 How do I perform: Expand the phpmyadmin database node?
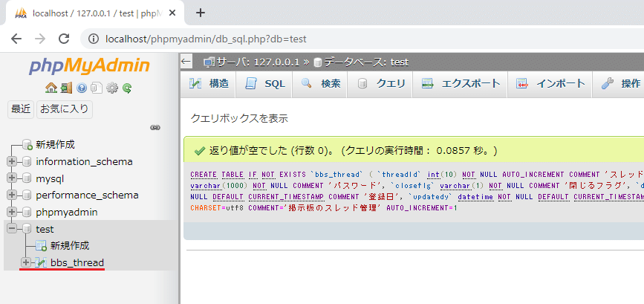[12, 212]
